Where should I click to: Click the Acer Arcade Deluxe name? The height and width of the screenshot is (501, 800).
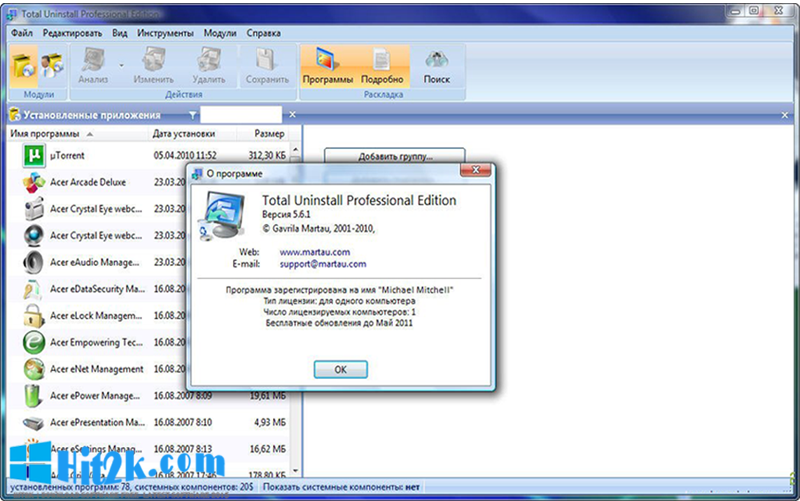[x=88, y=182]
